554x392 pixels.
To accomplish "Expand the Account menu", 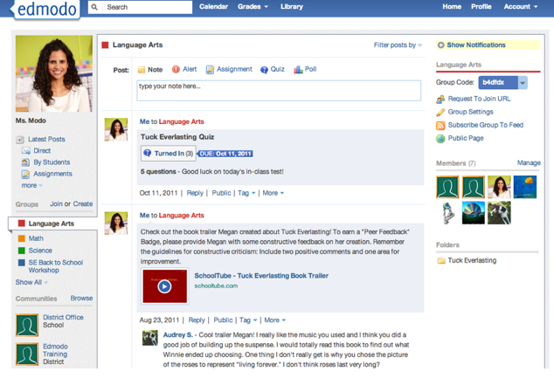I will 521,7.
